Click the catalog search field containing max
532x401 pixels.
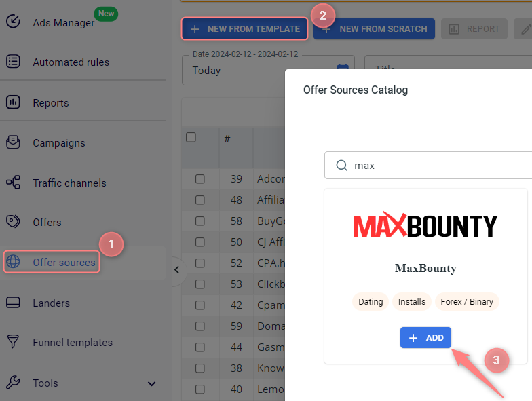point(428,166)
